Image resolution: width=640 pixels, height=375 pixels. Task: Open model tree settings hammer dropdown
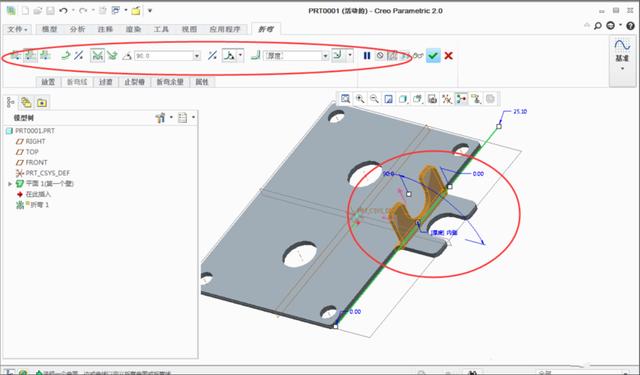[x=164, y=118]
